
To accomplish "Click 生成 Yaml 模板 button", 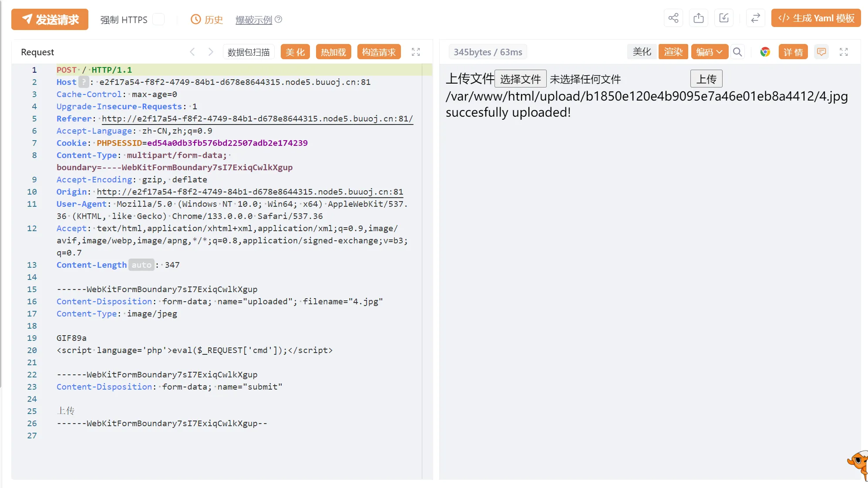I will pos(816,18).
